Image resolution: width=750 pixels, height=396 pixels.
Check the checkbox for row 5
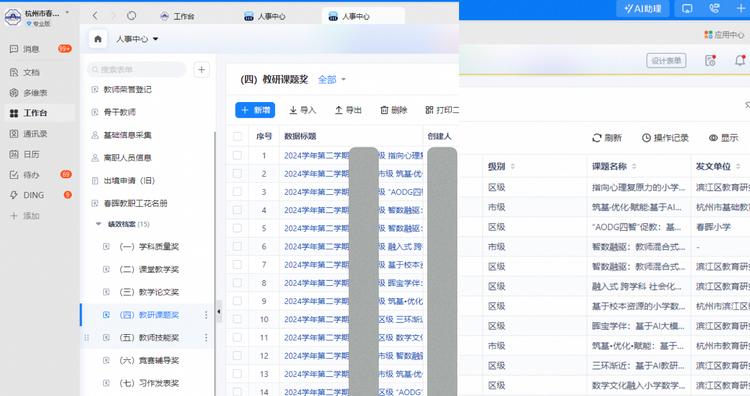[237, 228]
